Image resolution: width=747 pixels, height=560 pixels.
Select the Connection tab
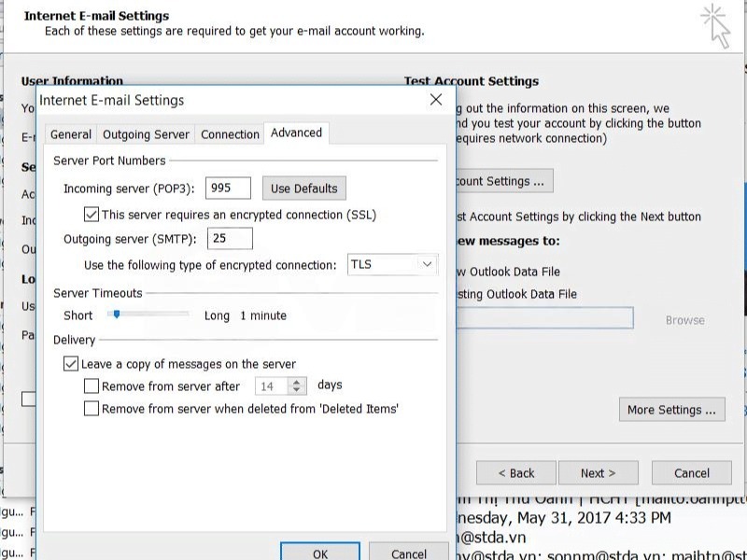tap(230, 134)
